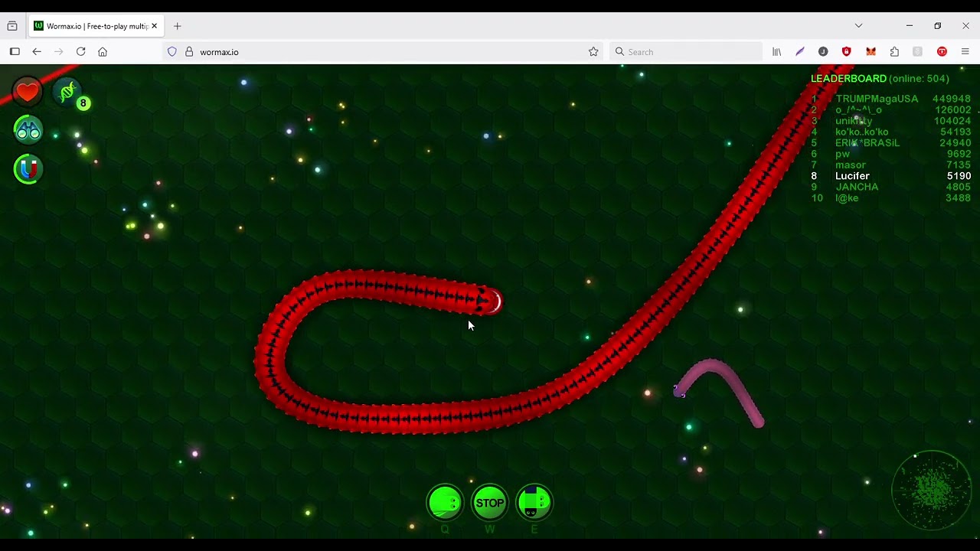Click Lucifer's score 5190
Screen dimensions: 980x551
pos(959,176)
